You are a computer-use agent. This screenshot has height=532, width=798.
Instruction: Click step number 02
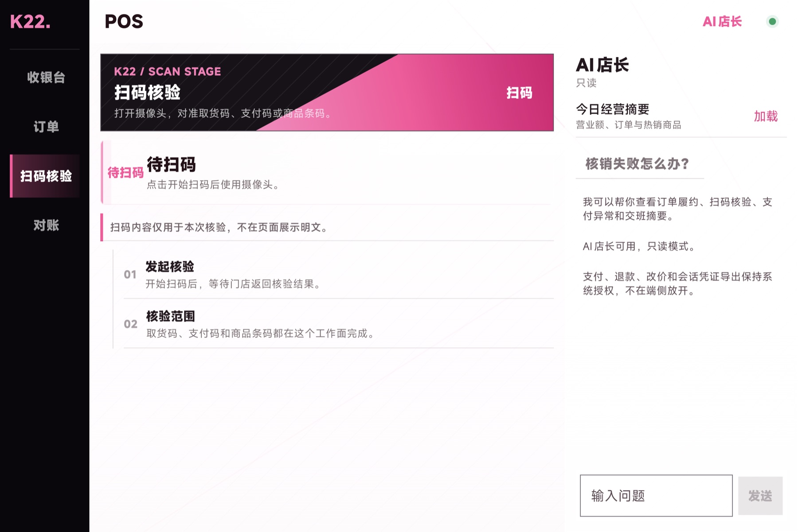pos(130,324)
